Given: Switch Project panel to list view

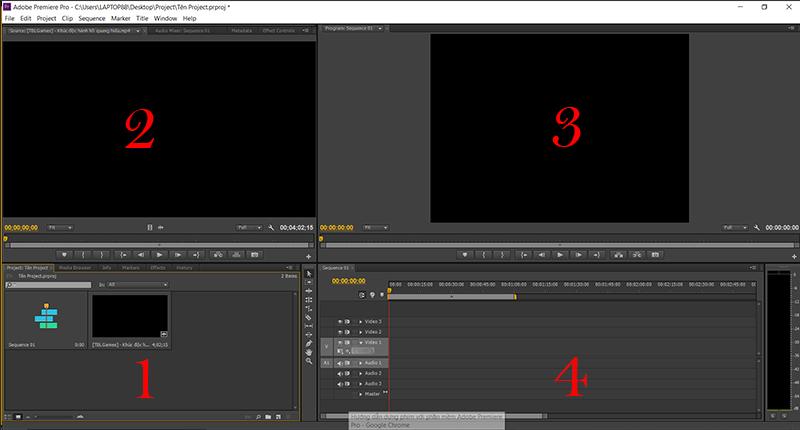Looking at the screenshot, I should [x=8, y=417].
